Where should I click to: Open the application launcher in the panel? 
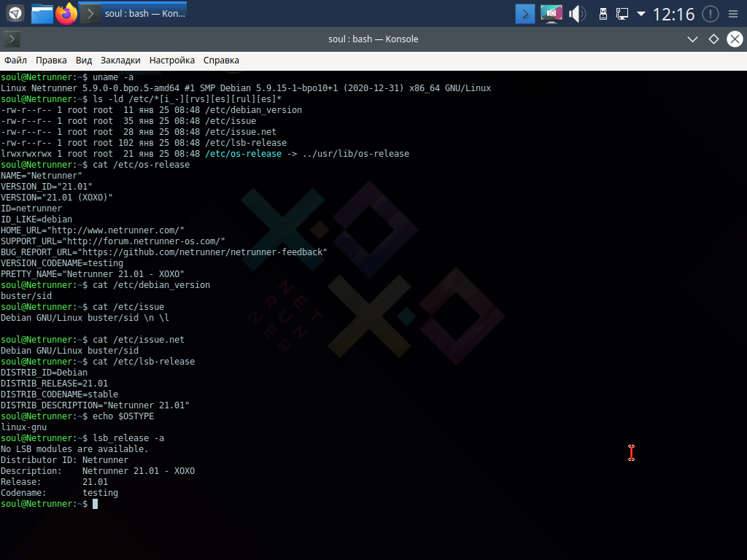click(15, 13)
